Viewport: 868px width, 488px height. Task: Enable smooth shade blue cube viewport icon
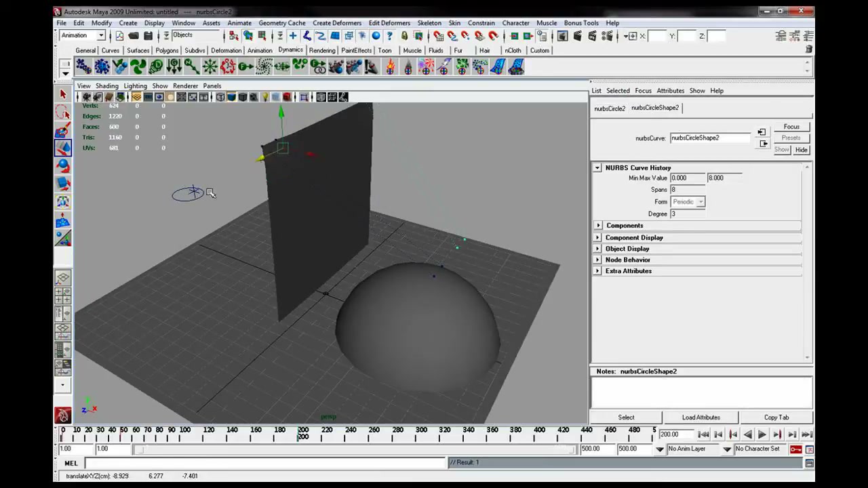(232, 97)
